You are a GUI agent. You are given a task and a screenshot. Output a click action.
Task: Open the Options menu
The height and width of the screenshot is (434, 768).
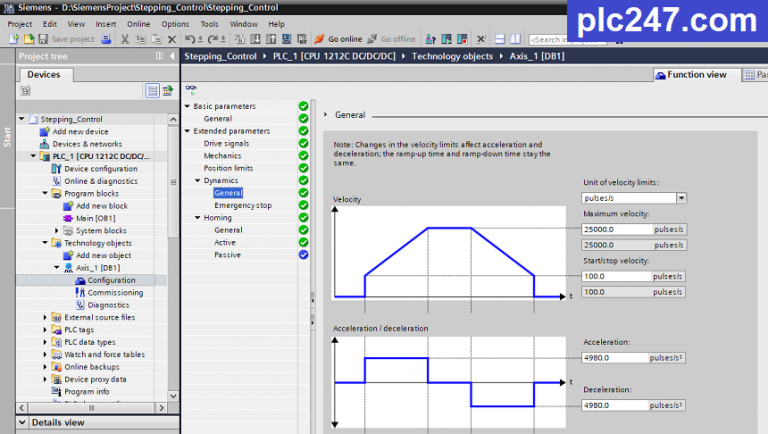(175, 24)
